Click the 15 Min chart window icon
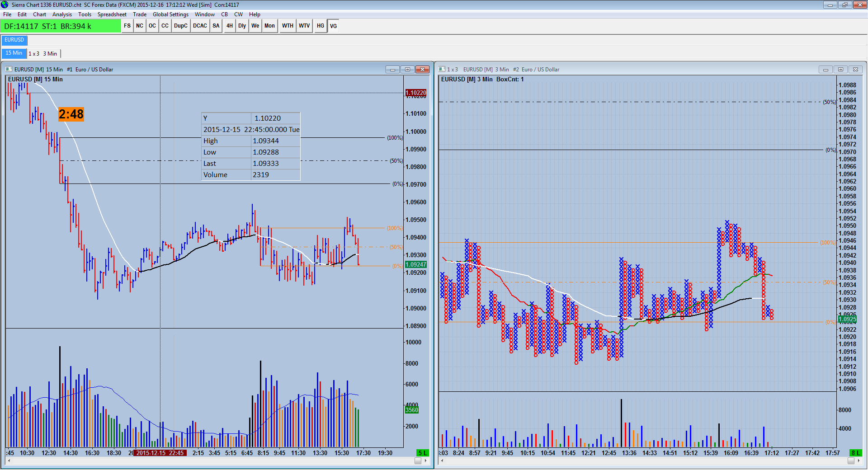The image size is (868, 470). (9, 69)
